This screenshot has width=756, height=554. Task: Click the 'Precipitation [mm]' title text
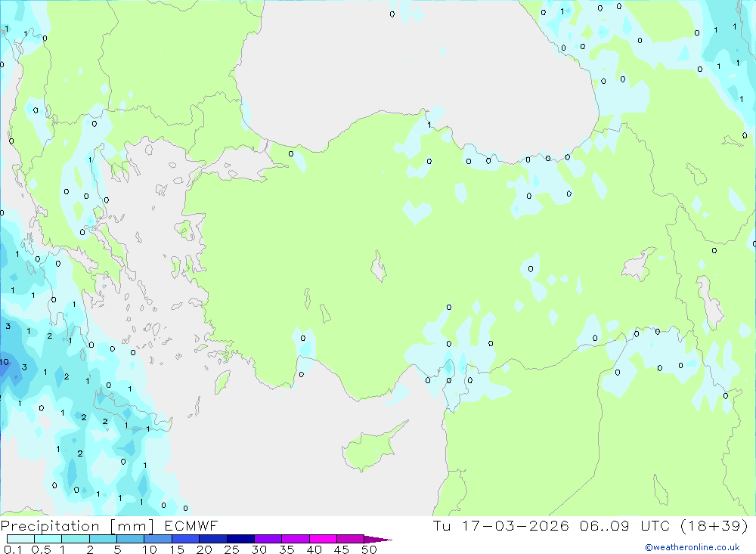[77, 526]
